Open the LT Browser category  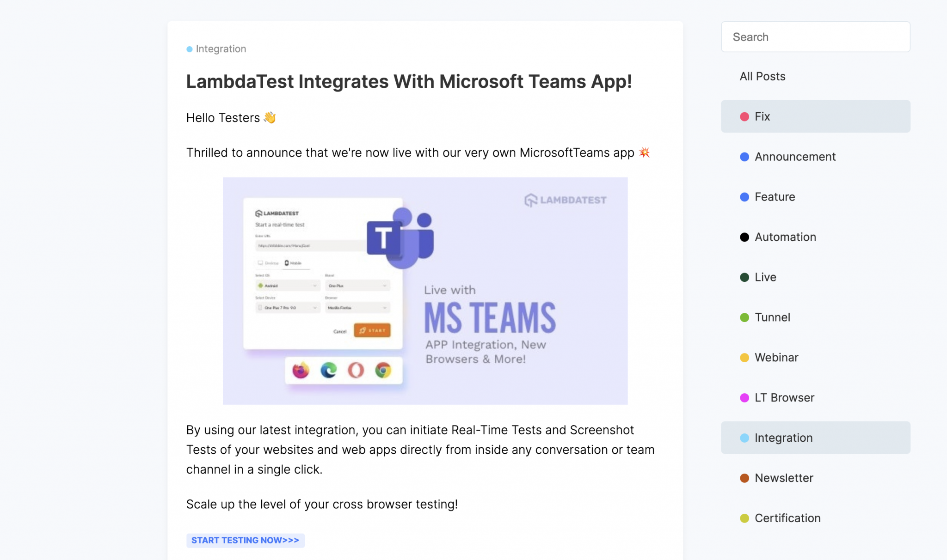tap(784, 398)
